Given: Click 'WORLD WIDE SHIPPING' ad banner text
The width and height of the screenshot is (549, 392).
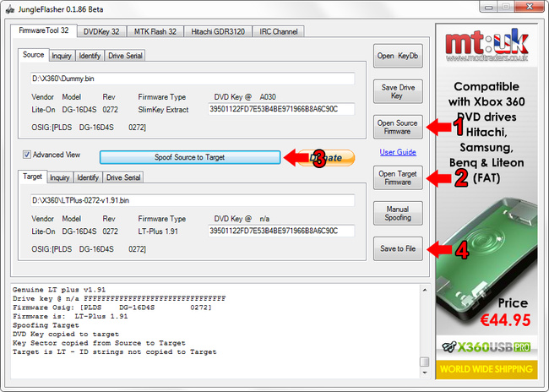Looking at the screenshot, I should [x=486, y=369].
